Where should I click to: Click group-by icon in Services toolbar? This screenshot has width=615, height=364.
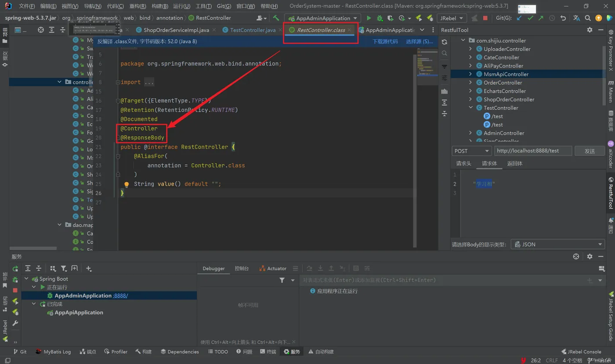[x=53, y=268]
